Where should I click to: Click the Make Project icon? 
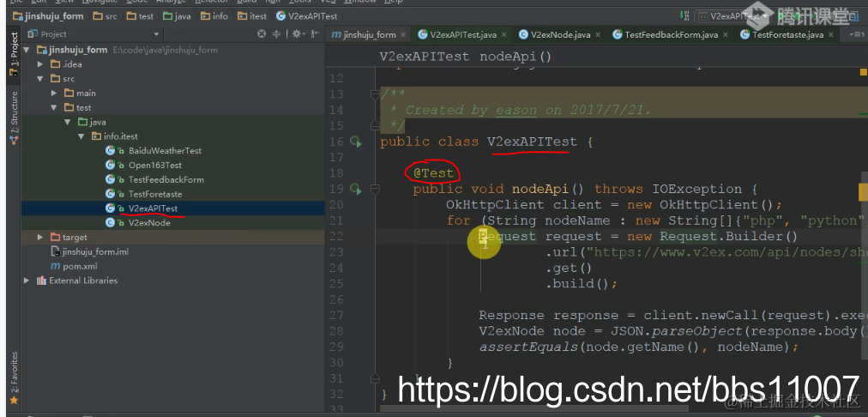685,16
